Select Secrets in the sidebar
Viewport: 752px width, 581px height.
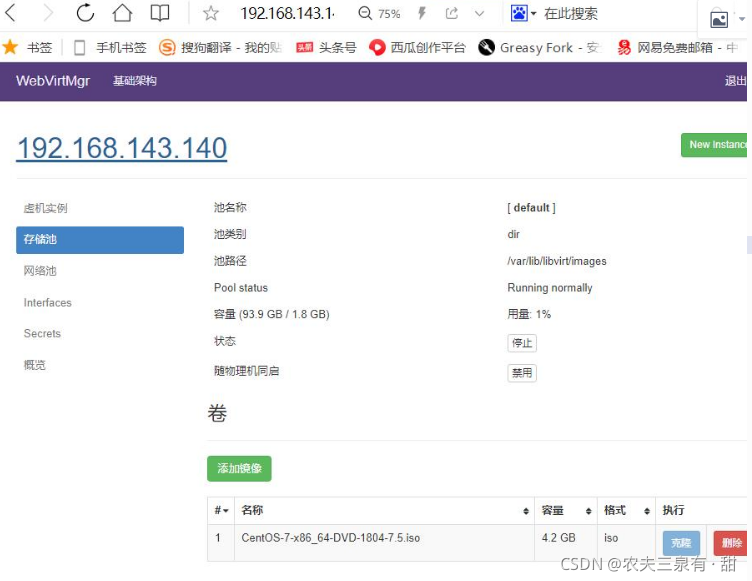[42, 333]
